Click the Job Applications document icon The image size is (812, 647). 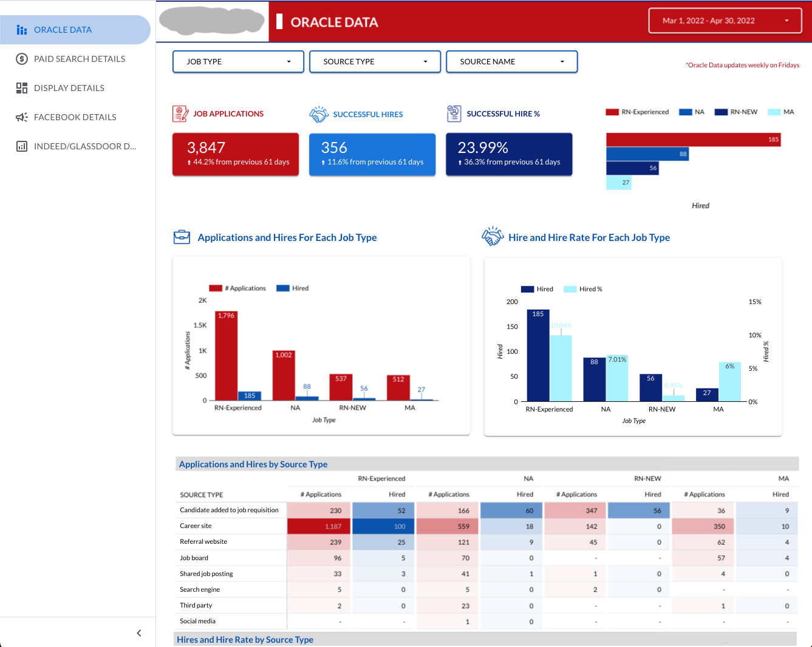pyautogui.click(x=180, y=113)
